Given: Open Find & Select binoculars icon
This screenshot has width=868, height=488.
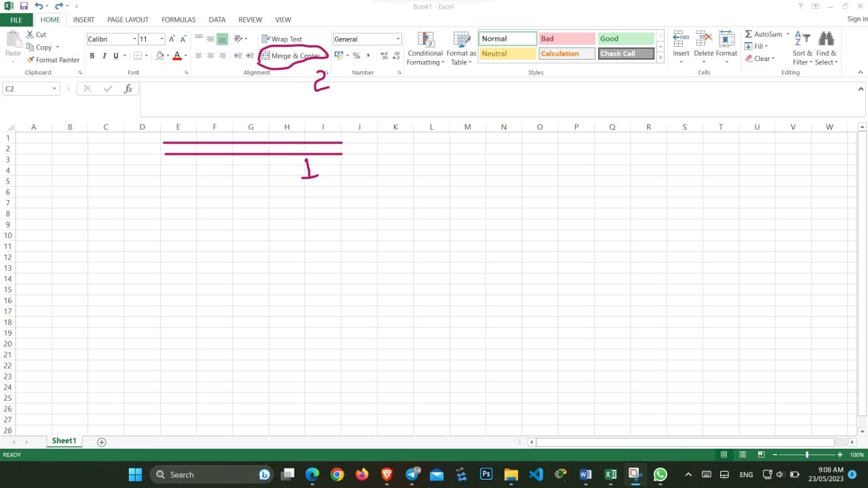Looking at the screenshot, I should point(826,39).
